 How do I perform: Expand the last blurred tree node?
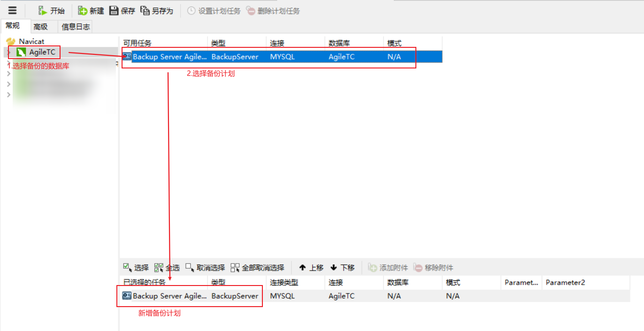(x=9, y=95)
